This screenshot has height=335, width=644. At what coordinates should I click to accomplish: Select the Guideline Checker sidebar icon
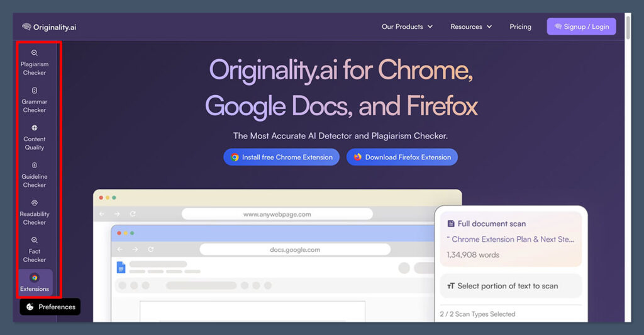[x=35, y=165]
